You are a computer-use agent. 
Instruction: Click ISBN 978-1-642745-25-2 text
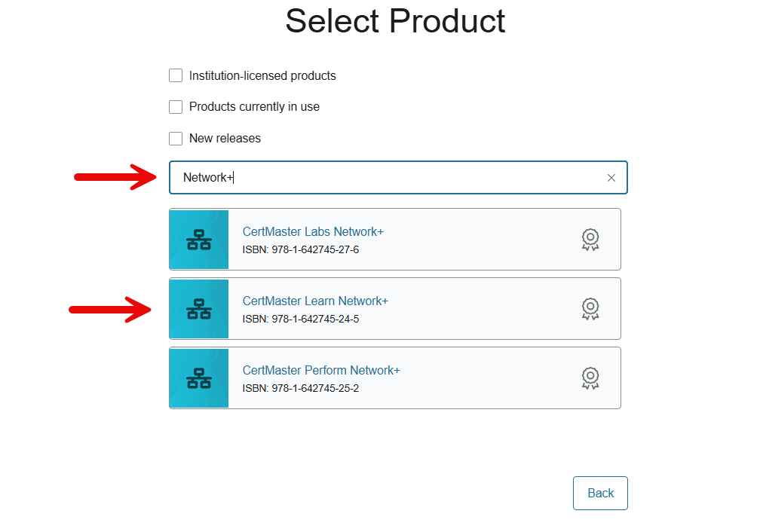point(301,389)
